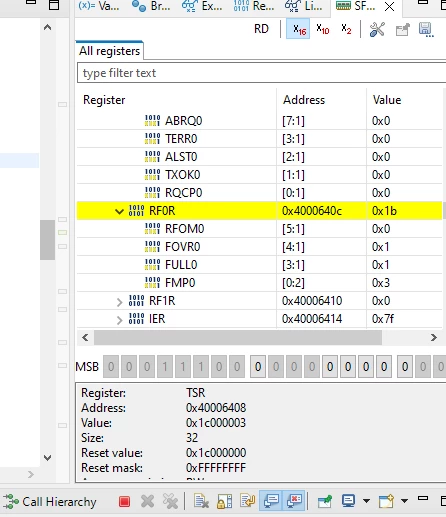Click the RD read button

tap(261, 29)
